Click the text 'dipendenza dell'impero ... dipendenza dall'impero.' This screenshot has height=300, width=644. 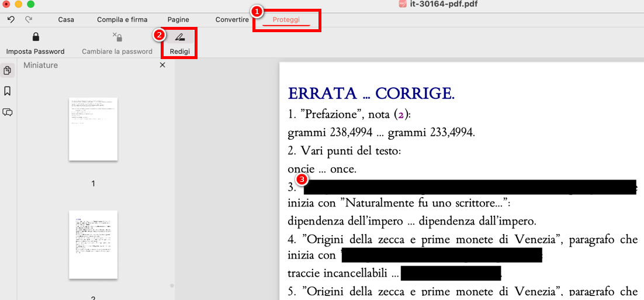click(412, 221)
